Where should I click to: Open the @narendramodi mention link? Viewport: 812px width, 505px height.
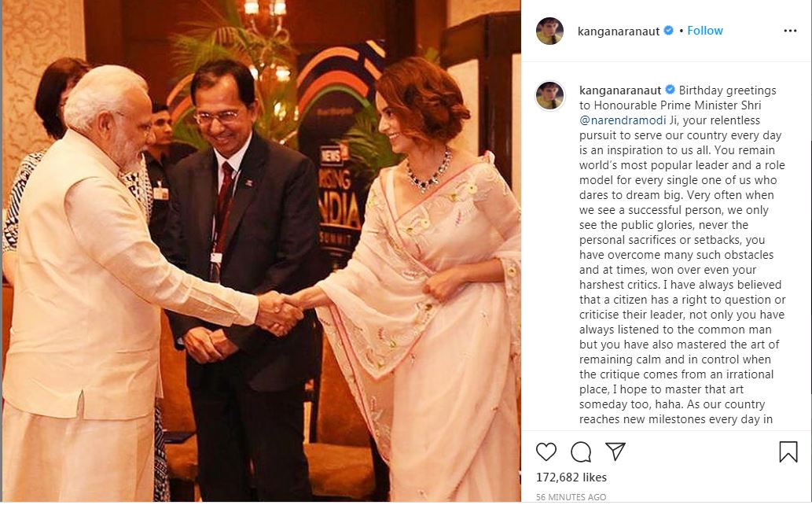pyautogui.click(x=623, y=120)
